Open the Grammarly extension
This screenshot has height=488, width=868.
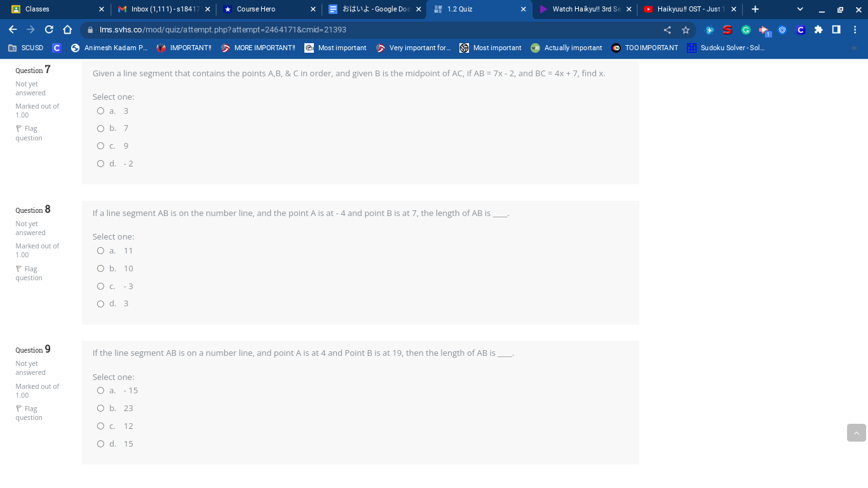746,30
